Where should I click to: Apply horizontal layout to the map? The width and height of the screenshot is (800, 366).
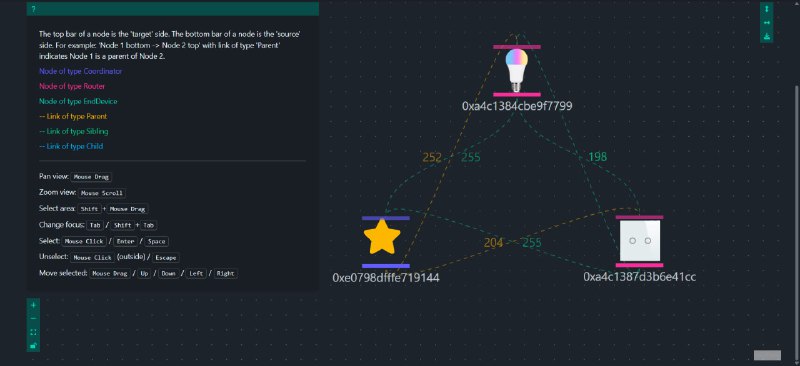tap(766, 22)
